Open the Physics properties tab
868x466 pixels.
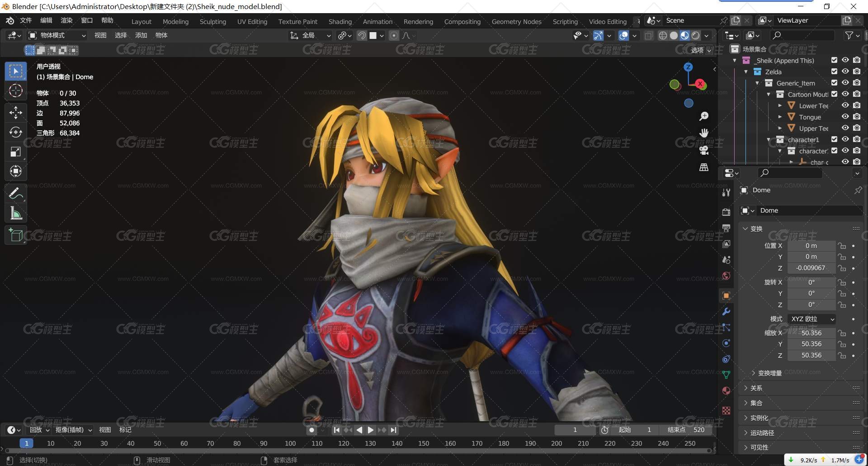tap(726, 343)
